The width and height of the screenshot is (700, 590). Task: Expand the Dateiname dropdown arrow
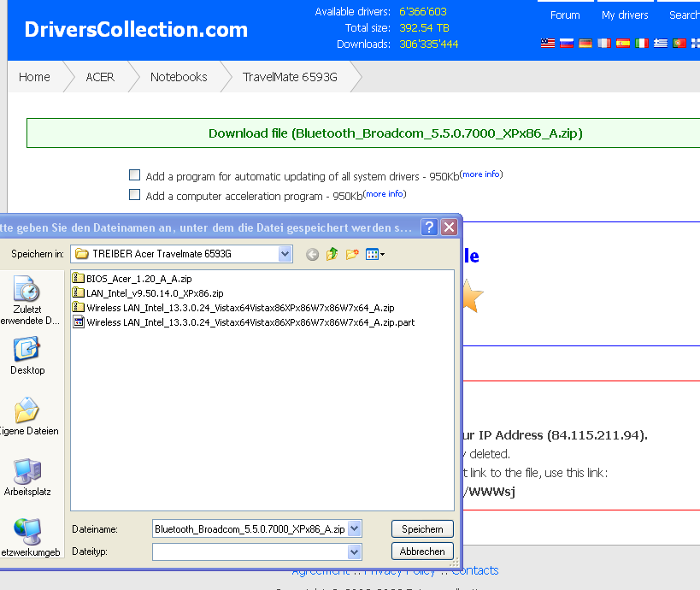pyautogui.click(x=355, y=528)
